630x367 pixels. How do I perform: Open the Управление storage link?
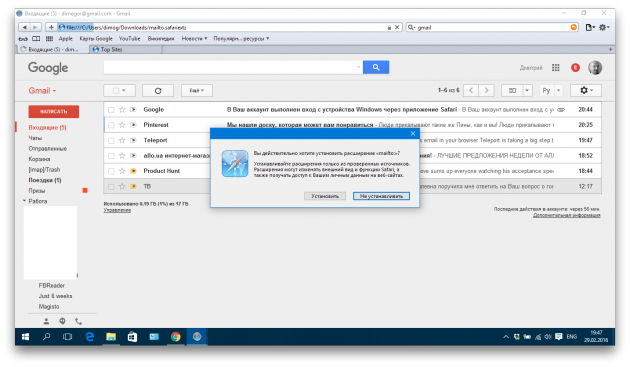coord(117,210)
